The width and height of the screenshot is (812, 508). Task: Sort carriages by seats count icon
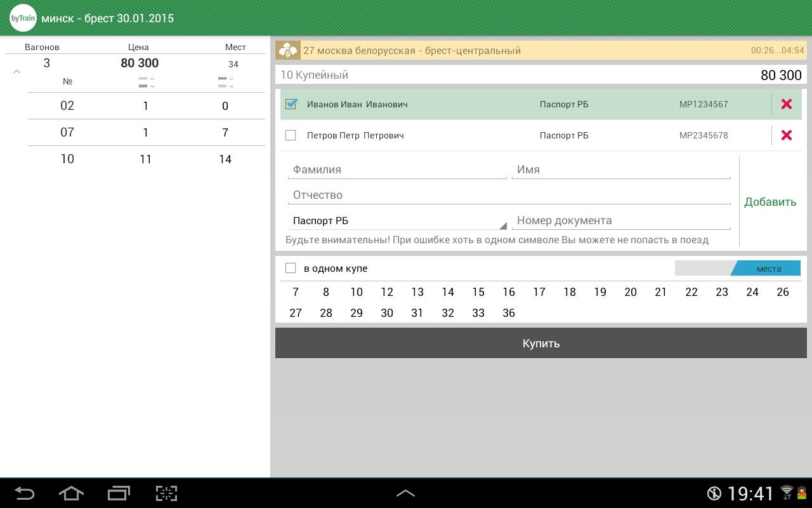pyautogui.click(x=226, y=82)
